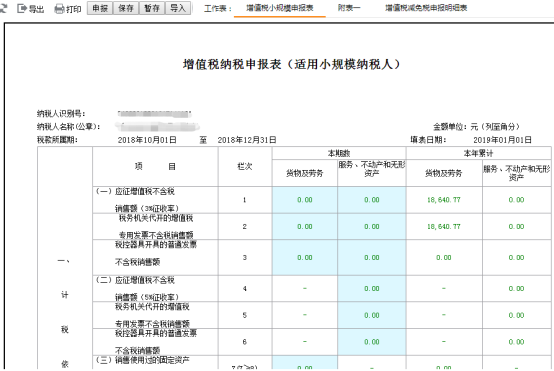Select row 6 服务、不动产 本期数 input cell
This screenshot has height=371, width=554.
coord(372,342)
